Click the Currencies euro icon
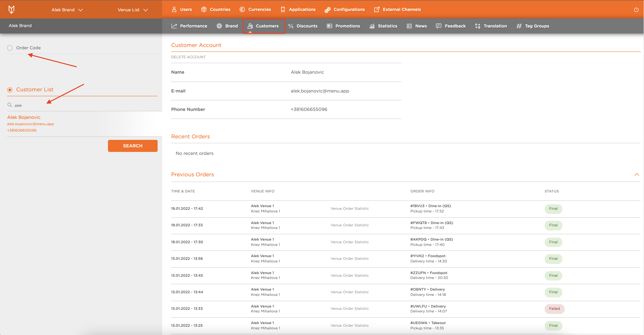 tap(242, 9)
